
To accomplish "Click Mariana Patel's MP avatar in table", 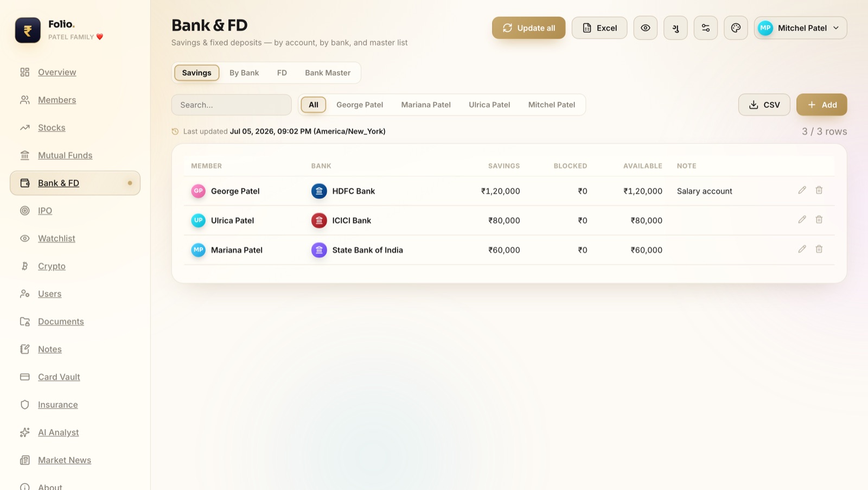I will tap(199, 250).
